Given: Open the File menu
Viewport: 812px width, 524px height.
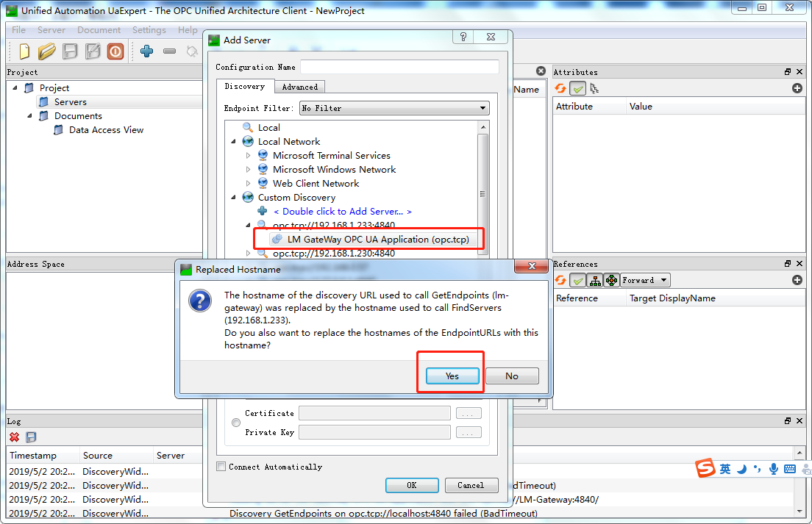Looking at the screenshot, I should (18, 30).
